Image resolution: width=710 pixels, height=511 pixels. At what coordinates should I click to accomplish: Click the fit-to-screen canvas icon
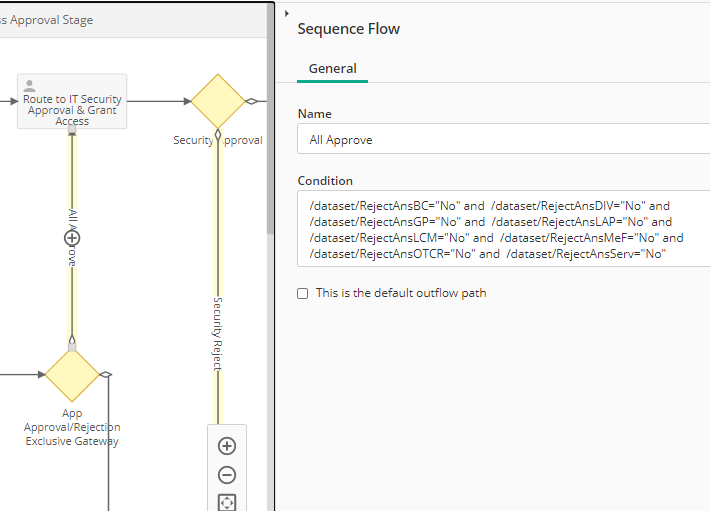(227, 502)
